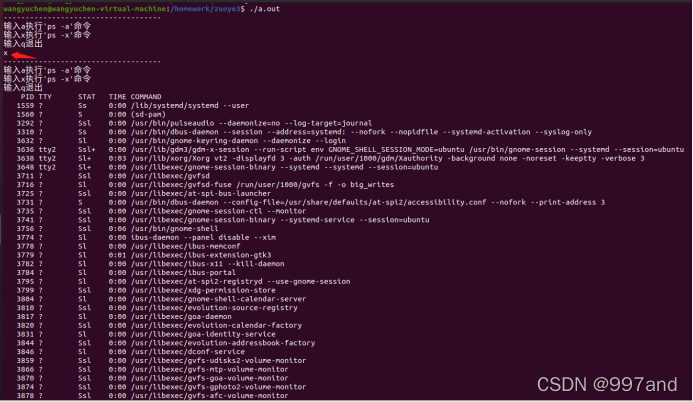This screenshot has height=402, width=693.
Task: Select the ibus-x11 --kill-daemon line
Action: coord(150,264)
